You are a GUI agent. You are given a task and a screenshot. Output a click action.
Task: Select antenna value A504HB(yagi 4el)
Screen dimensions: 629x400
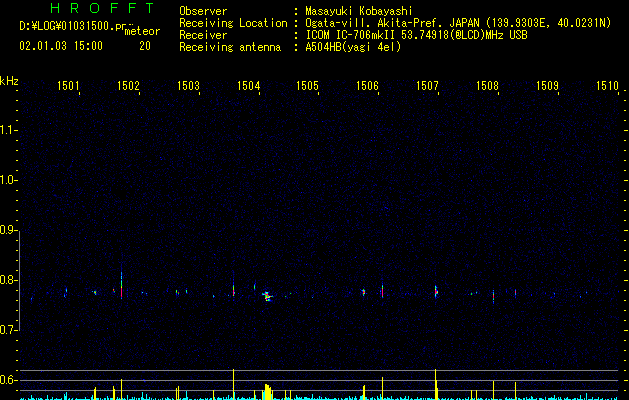(353, 47)
